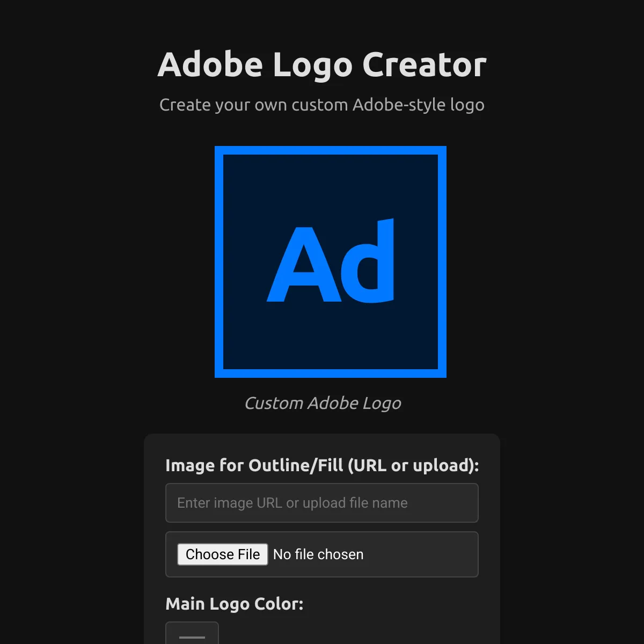Click the 'No file chosen' text
Viewport: 644px width, 644px height.
point(318,554)
